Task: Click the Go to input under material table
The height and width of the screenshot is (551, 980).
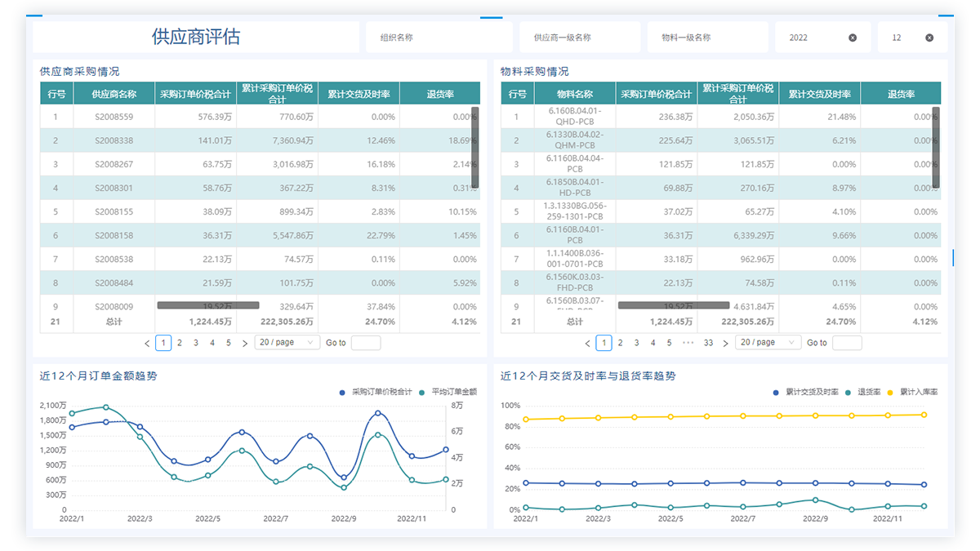Action: [847, 343]
